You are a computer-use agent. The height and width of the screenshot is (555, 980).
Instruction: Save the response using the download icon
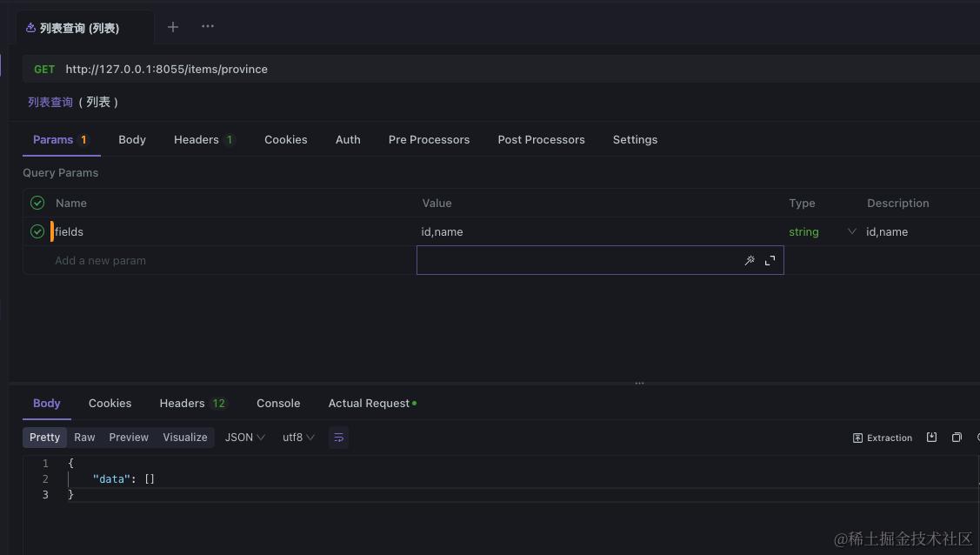tap(931, 438)
